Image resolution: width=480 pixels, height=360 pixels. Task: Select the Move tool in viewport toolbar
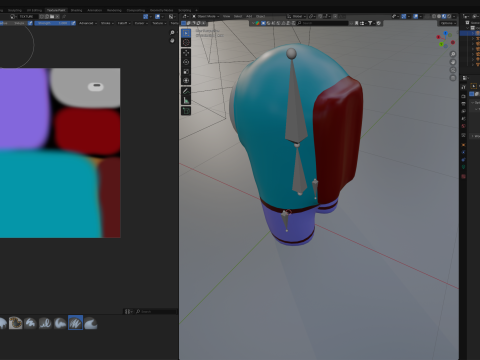[186, 53]
